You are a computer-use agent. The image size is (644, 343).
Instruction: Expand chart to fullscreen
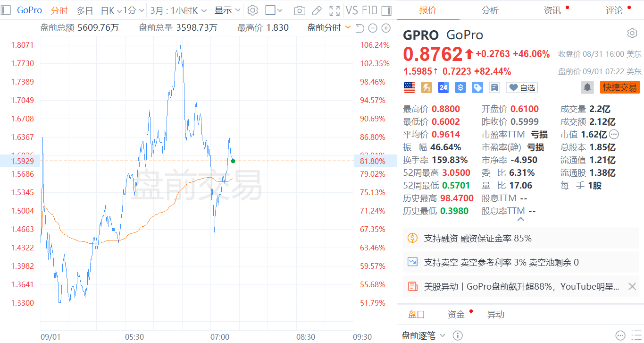point(335,10)
